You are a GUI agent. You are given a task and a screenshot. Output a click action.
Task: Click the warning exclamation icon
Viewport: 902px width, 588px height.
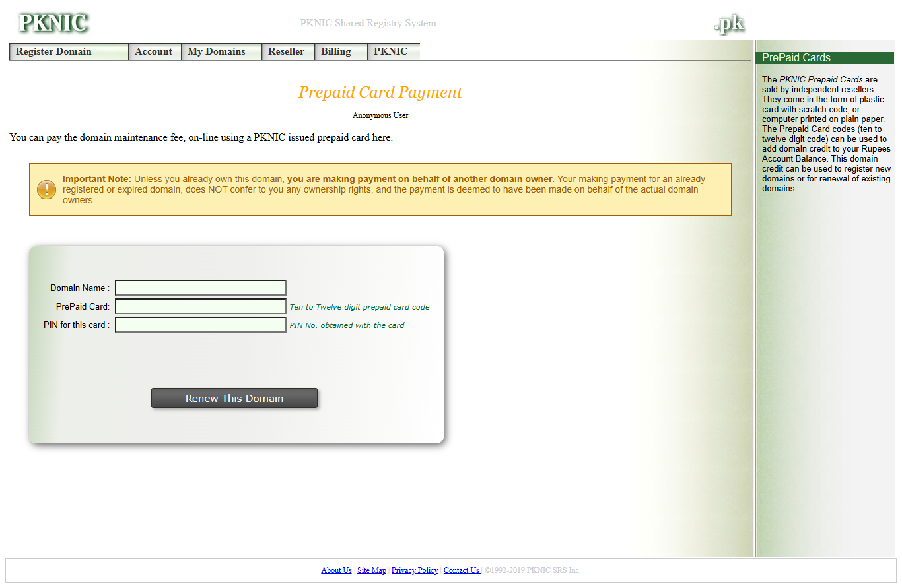tap(47, 189)
